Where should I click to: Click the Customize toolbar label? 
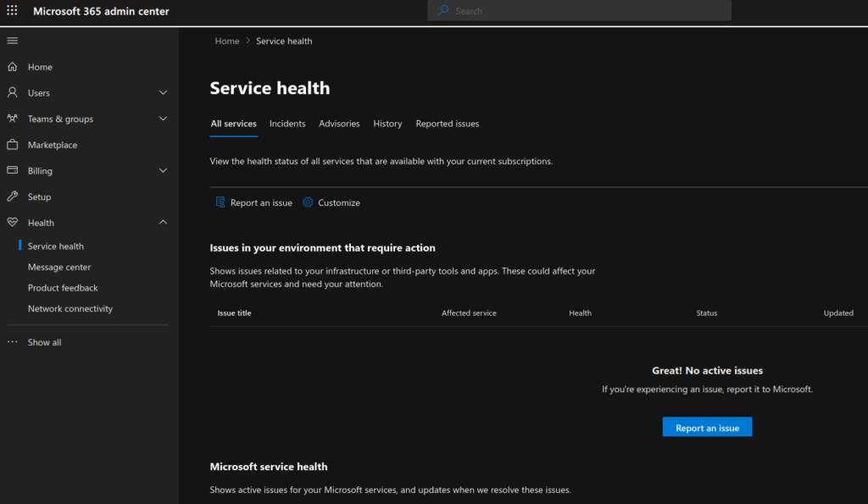[339, 202]
